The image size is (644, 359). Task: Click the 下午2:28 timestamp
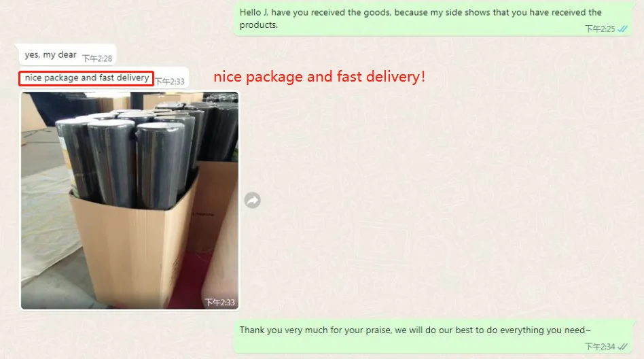[97, 58]
